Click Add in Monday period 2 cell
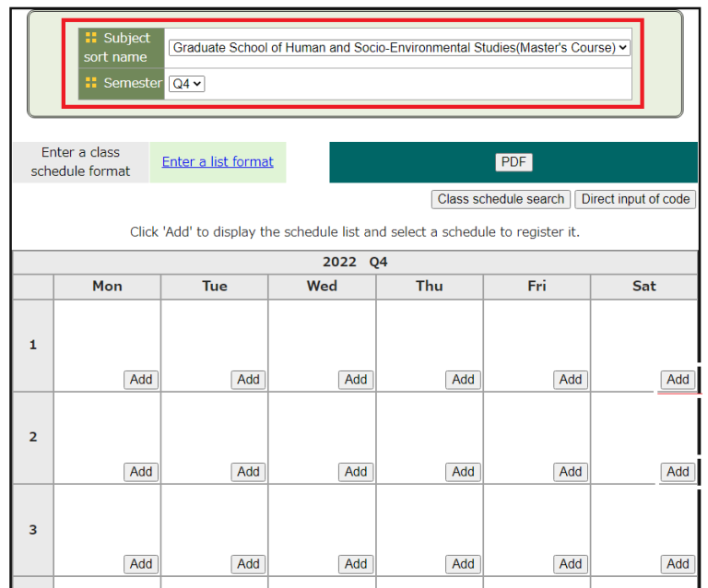 141,472
